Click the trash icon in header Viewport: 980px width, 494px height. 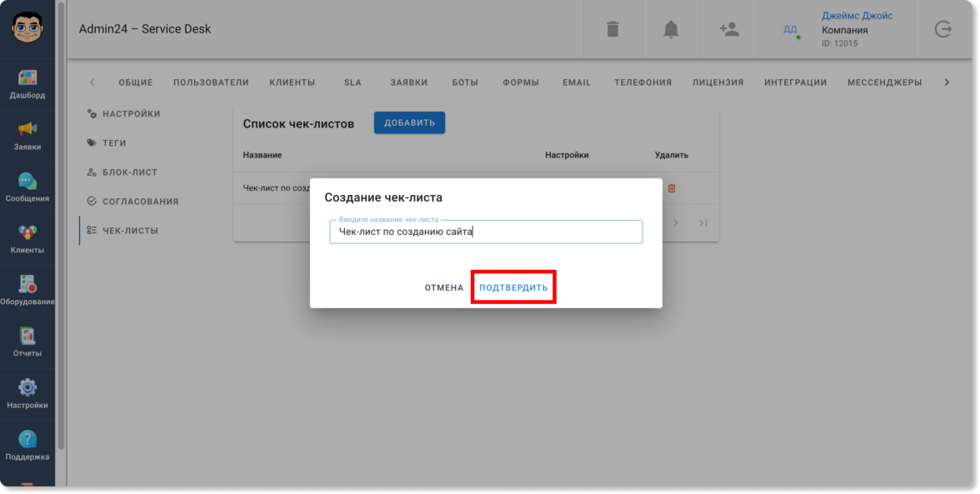612,29
